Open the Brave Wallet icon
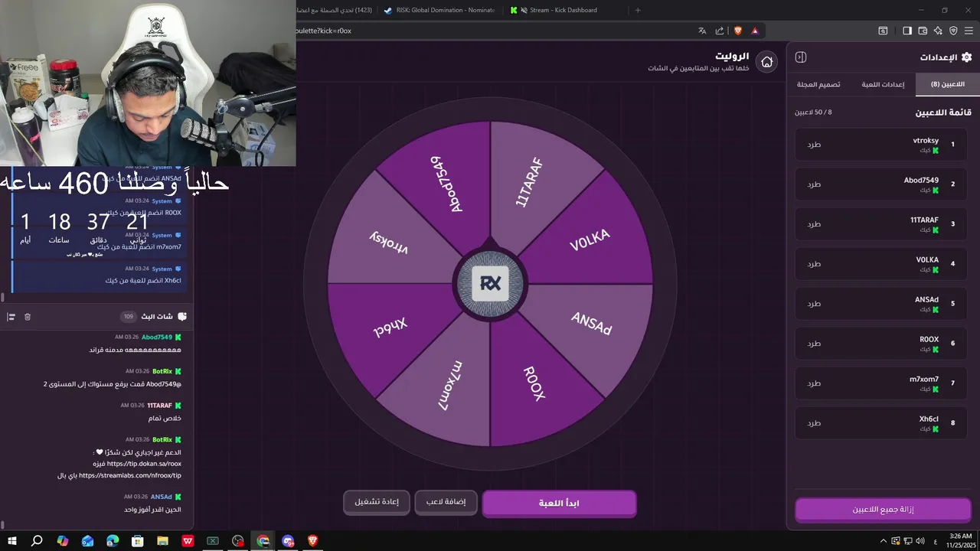Image resolution: width=980 pixels, height=551 pixels. [923, 31]
